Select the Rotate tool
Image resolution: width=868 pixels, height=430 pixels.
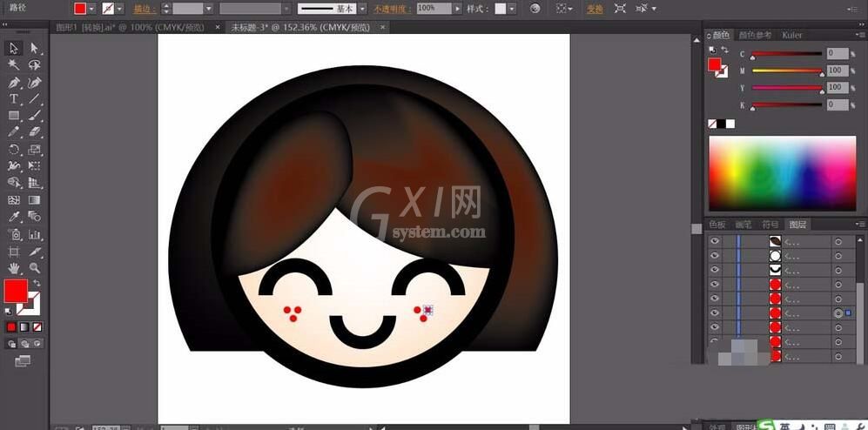pyautogui.click(x=14, y=150)
